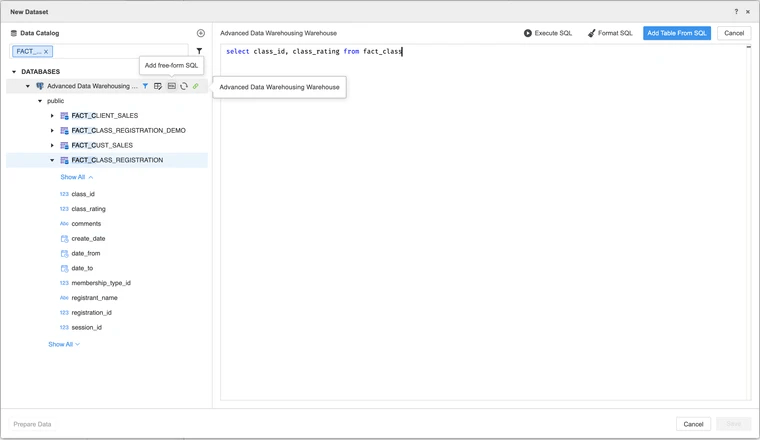The image size is (760, 440).
Task: Collapse the DATABASES section
Action: point(14,72)
